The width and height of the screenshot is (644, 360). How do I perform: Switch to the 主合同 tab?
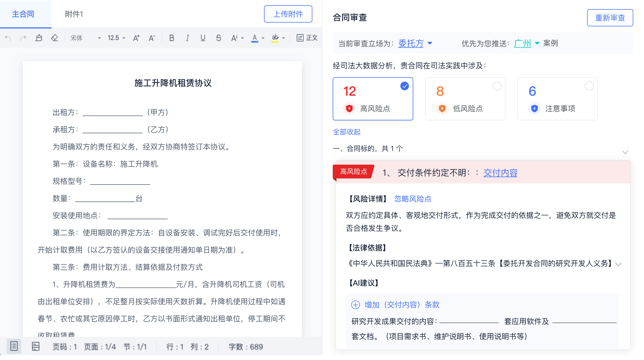click(23, 14)
